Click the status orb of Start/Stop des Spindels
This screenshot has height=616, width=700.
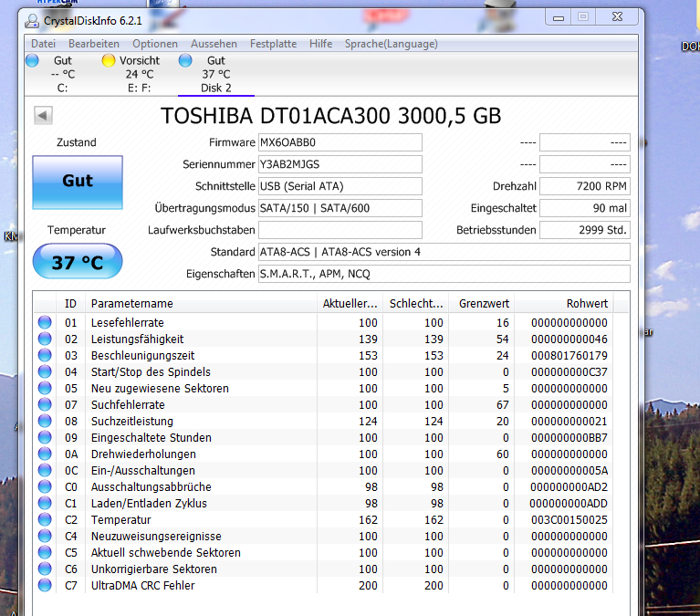45,371
